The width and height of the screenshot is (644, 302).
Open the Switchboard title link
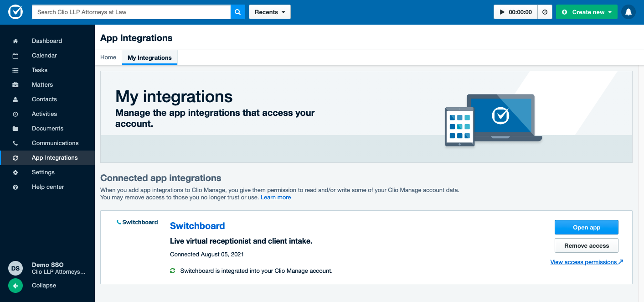pos(197,226)
